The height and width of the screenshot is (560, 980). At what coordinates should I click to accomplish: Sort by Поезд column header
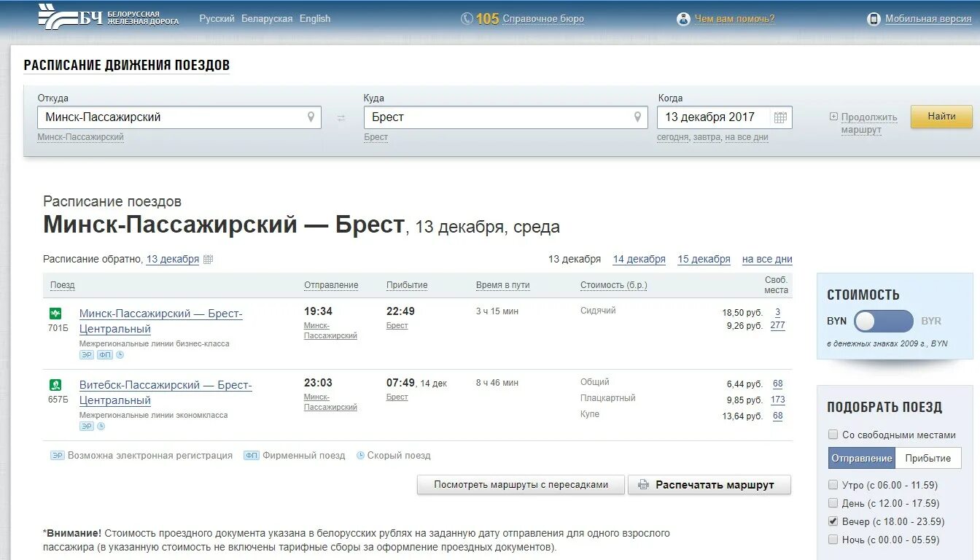point(63,285)
